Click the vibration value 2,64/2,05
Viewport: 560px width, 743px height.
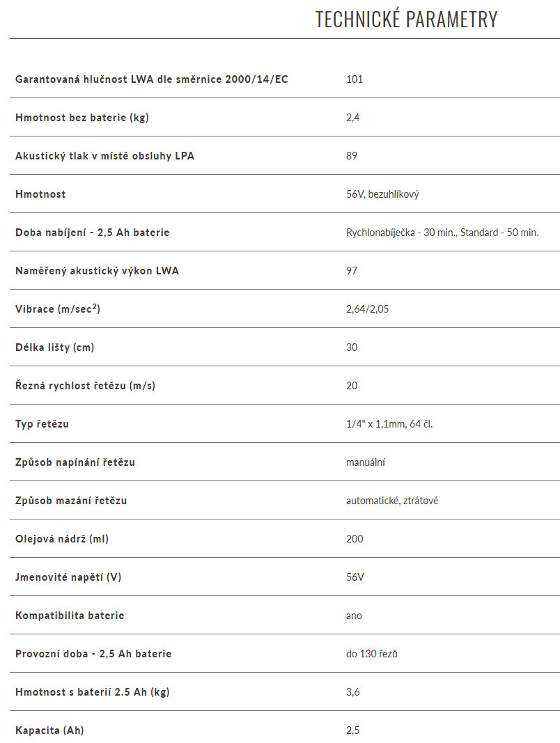[x=367, y=309]
